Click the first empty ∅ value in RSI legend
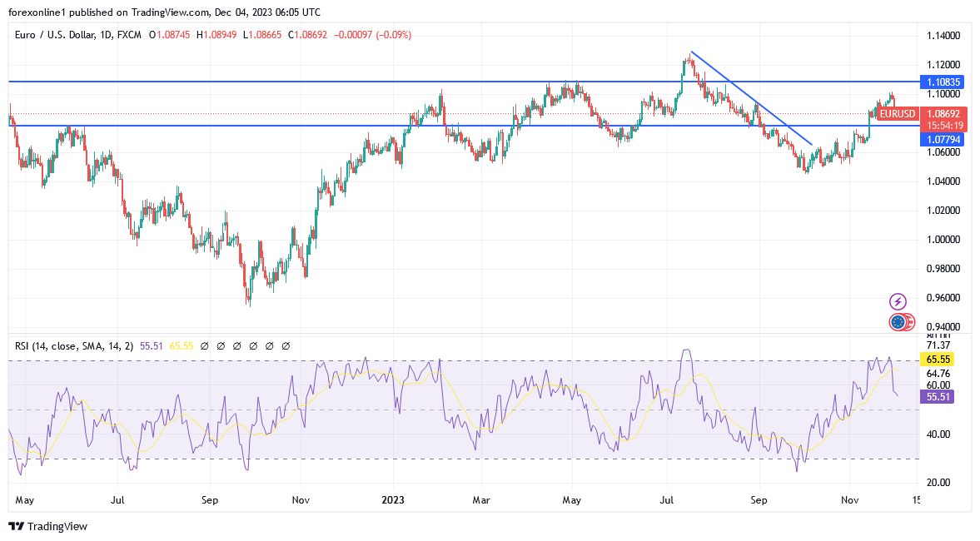This screenshot has width=980, height=541. click(205, 344)
